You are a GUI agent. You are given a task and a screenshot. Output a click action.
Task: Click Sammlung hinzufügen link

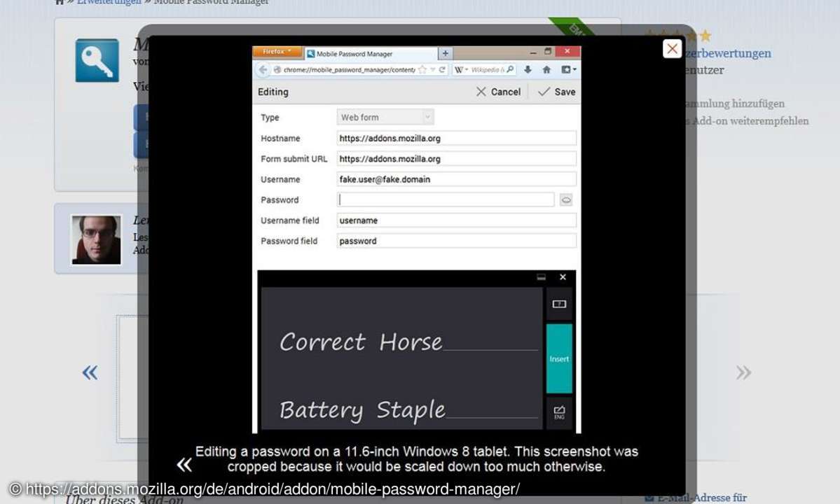[736, 104]
